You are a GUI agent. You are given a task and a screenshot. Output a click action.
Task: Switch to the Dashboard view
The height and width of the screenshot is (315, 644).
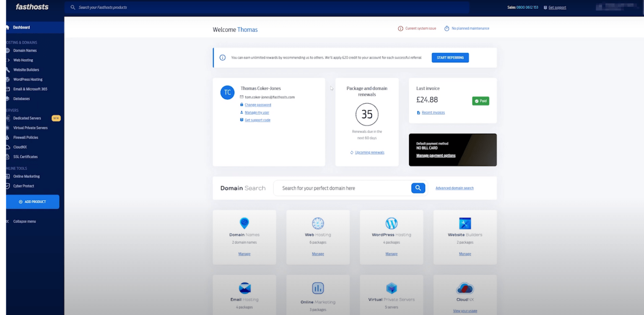click(21, 27)
